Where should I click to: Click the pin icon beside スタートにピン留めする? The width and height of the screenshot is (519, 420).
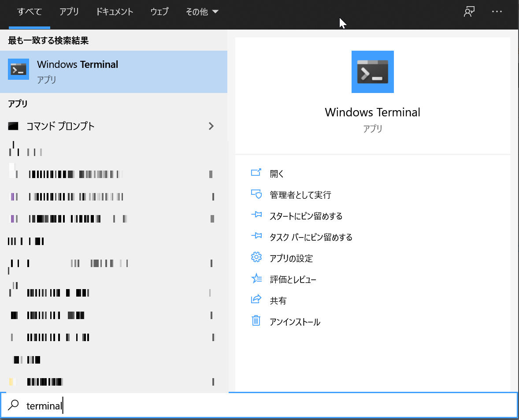tap(256, 215)
